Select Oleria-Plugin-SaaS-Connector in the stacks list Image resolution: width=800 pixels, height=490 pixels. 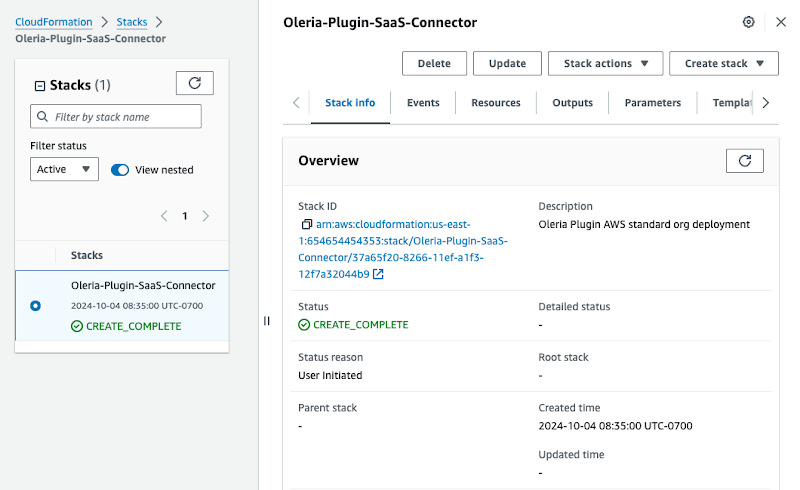click(x=143, y=285)
